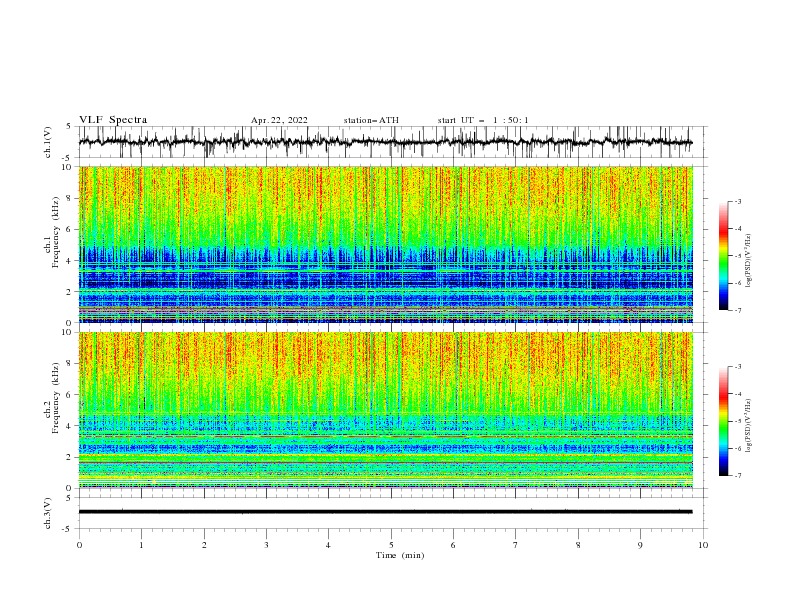Image resolution: width=792 pixels, height=612 pixels.
Task: Click the "6" tick on ch.1 frequency axis
Action: 69,229
